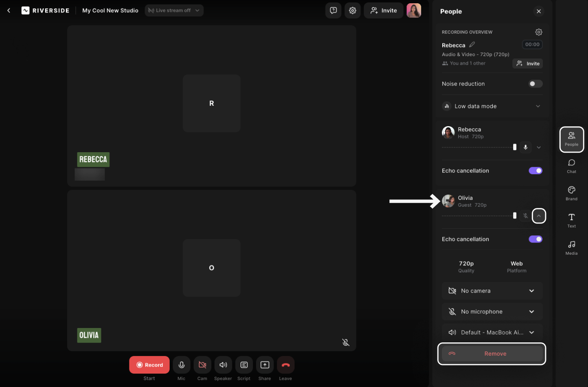Click the pencil icon to rename Rebecca
This screenshot has height=387, width=588.
(x=472, y=45)
